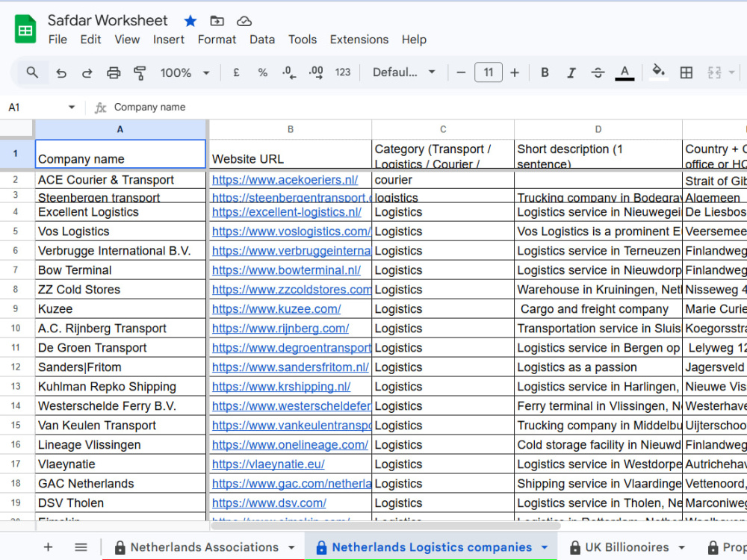The image size is (747, 560).
Task: Open the Edit menu
Action: pos(90,40)
